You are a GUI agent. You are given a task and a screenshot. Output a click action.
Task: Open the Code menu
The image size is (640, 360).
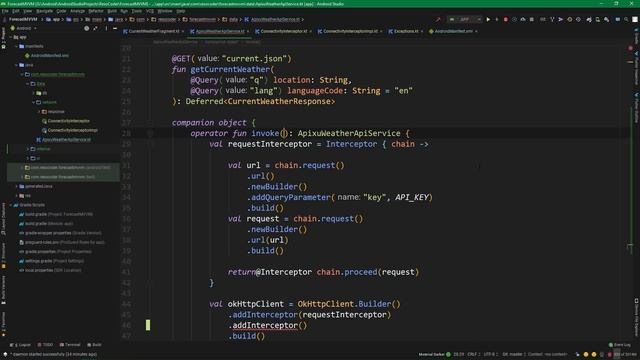coord(61,11)
